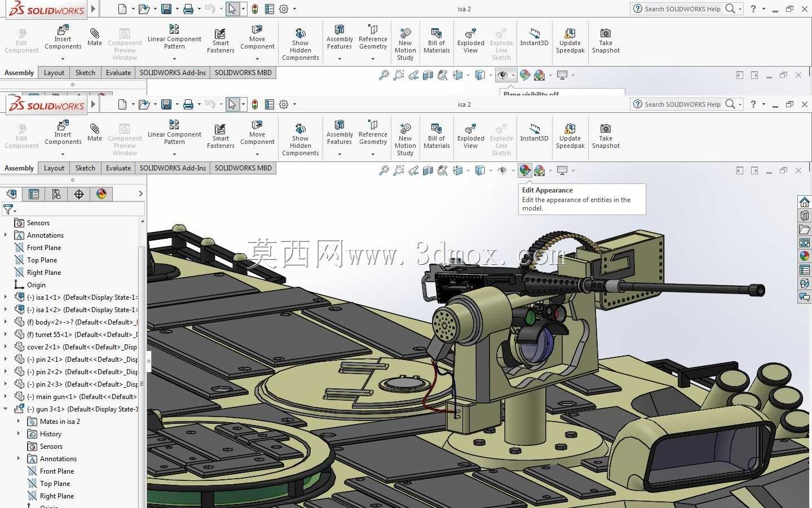Viewport: 812px width, 508px height.
Task: Open Display Style in the front window's view toolbar
Action: pos(480,170)
